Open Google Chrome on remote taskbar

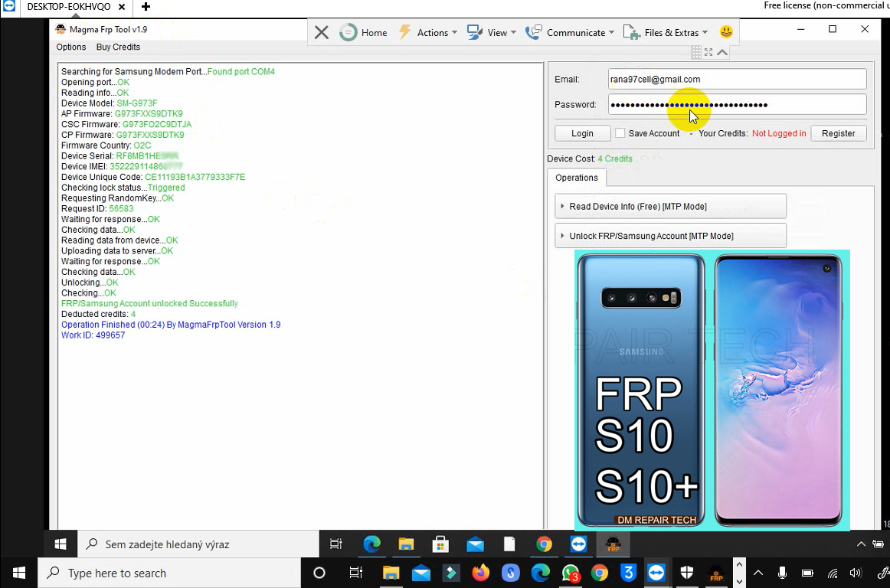(544, 544)
